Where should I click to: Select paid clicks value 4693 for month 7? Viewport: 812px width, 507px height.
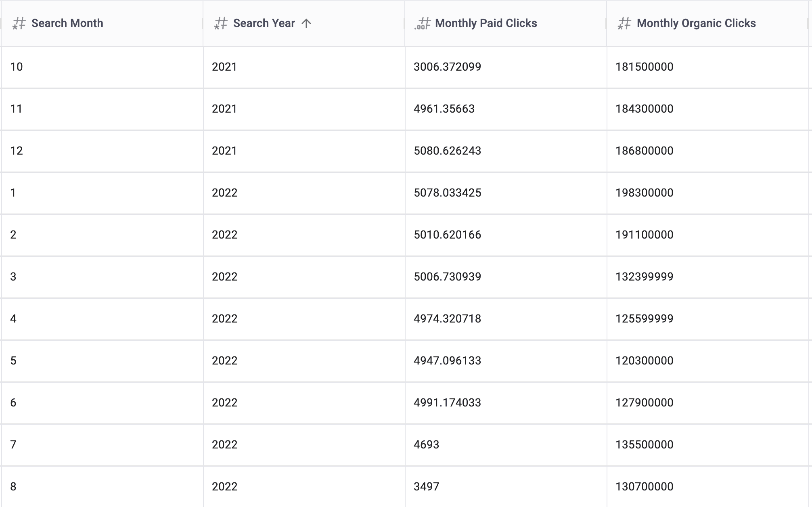(x=426, y=444)
